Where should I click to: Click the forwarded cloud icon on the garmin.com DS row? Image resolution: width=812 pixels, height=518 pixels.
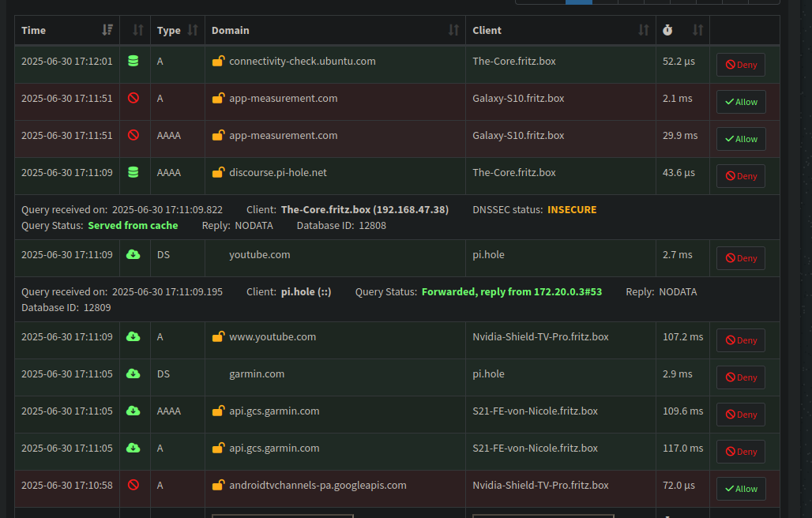point(133,374)
